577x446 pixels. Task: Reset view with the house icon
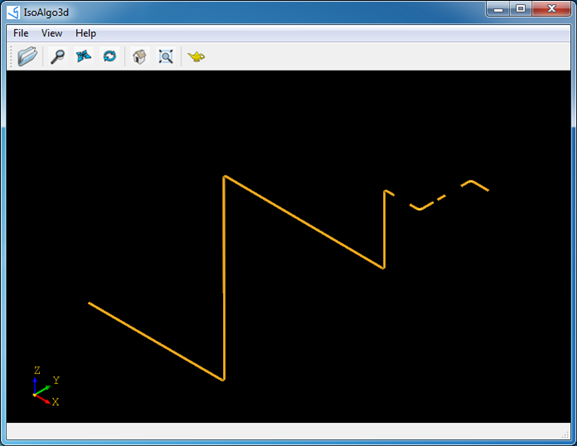[x=139, y=57]
